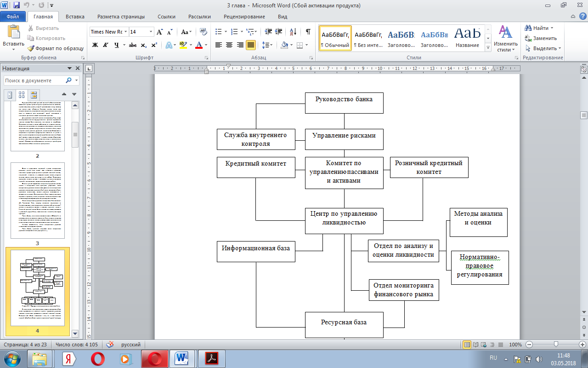
Task: Expand the font size dropdown showing 14
Action: (151, 32)
